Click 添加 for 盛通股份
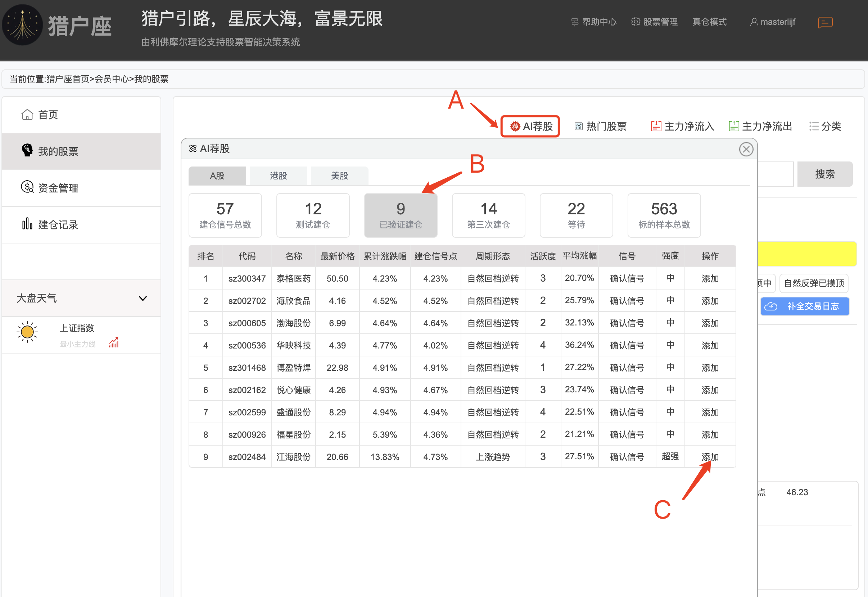The height and width of the screenshot is (597, 868). coord(710,412)
